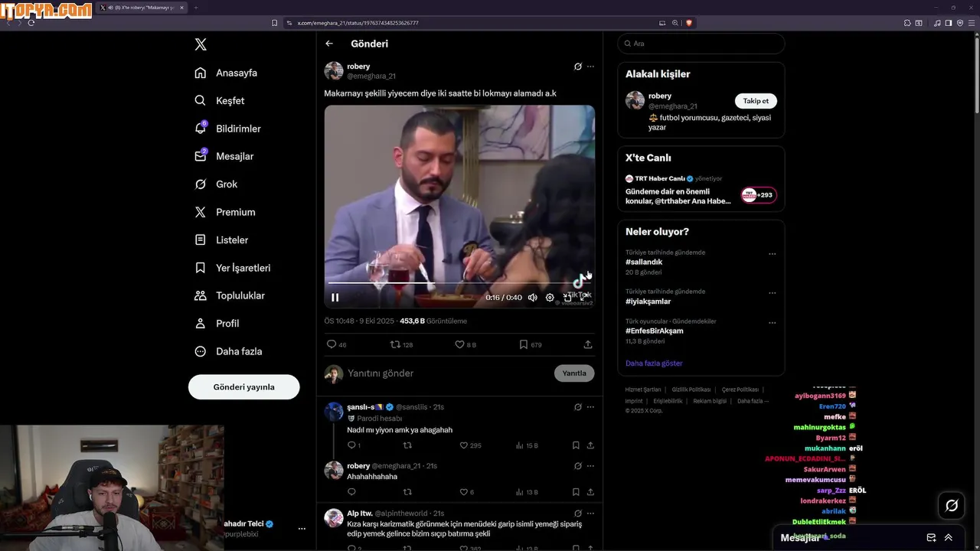Open the Brave Shields icon
This screenshot has width=980, height=551.
click(x=689, y=23)
